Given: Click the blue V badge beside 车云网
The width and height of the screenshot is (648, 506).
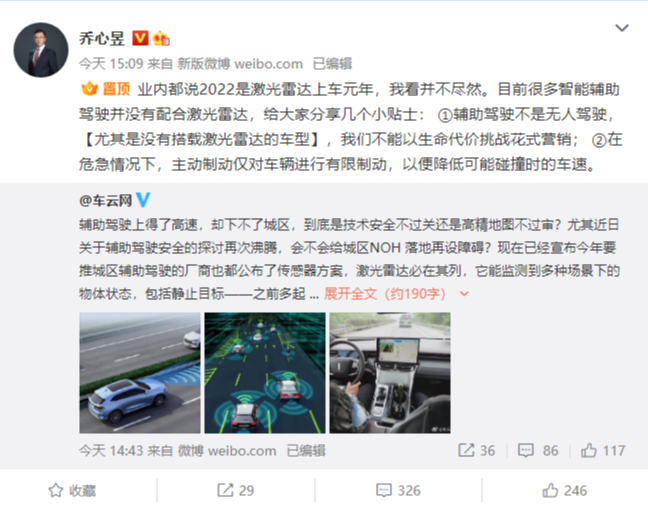Looking at the screenshot, I should point(143,200).
